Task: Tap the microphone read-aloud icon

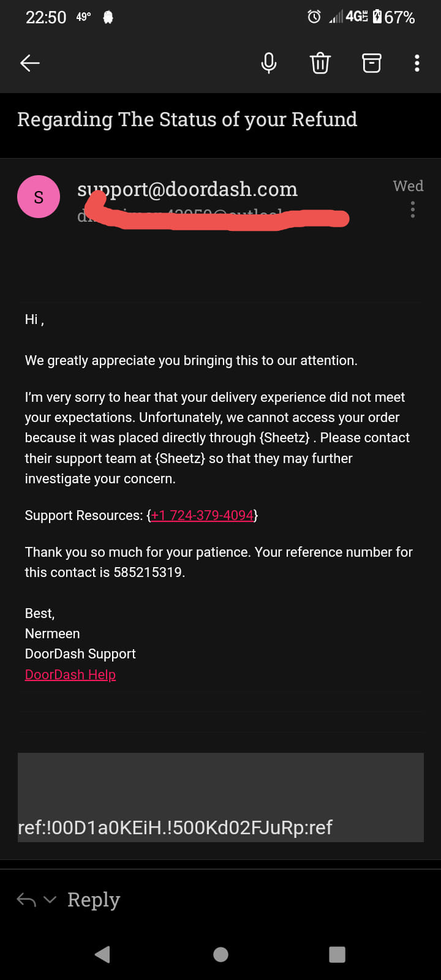Action: click(x=268, y=62)
